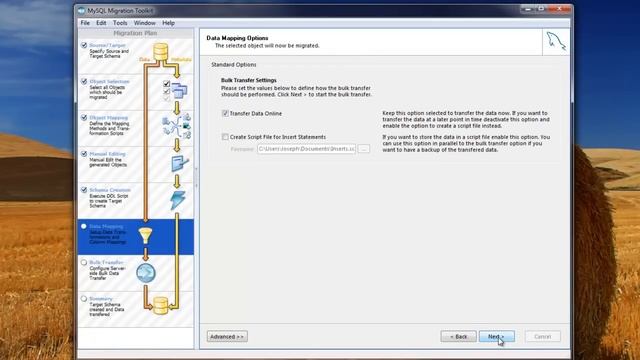
Task: Proceed with the Next button
Action: 496,337
